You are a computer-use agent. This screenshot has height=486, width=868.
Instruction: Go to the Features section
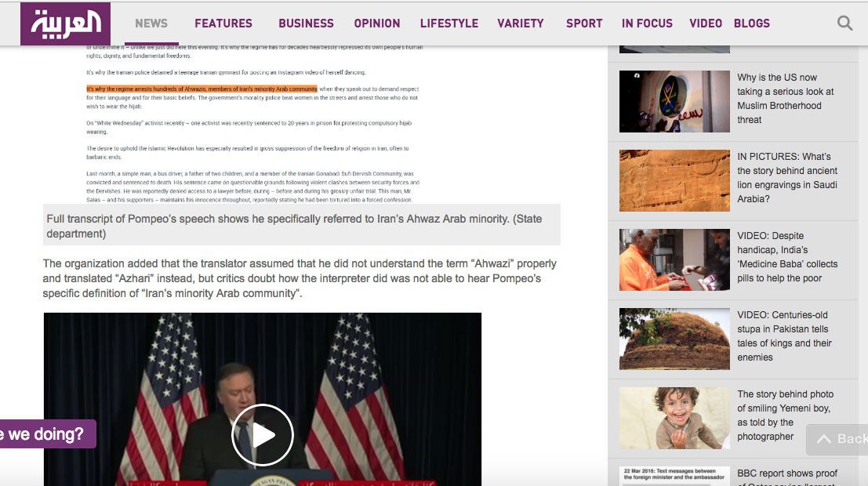(223, 24)
